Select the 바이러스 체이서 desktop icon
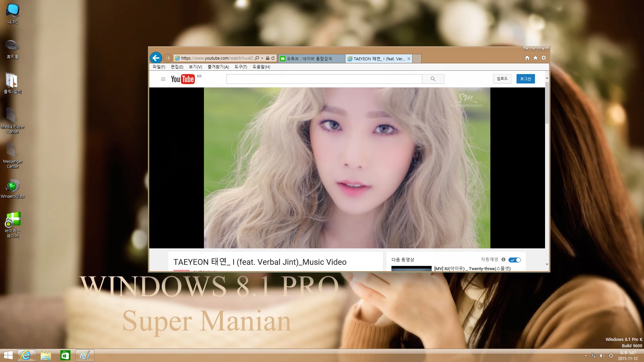The height and width of the screenshot is (362, 644). (13, 225)
